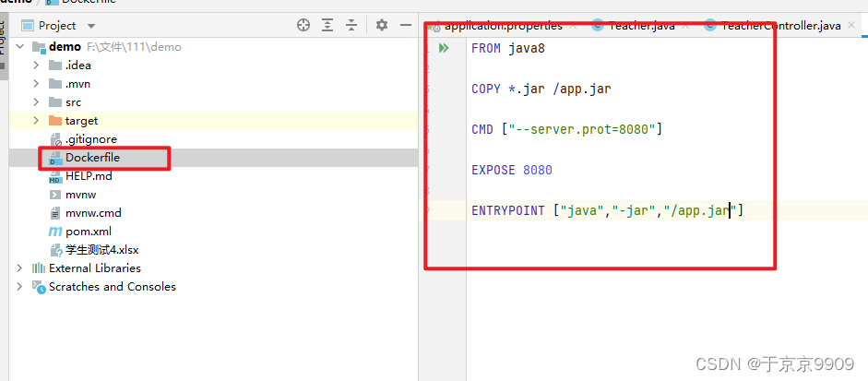Expand the target folder
Image resolution: width=868 pixels, height=381 pixels.
[x=36, y=121]
